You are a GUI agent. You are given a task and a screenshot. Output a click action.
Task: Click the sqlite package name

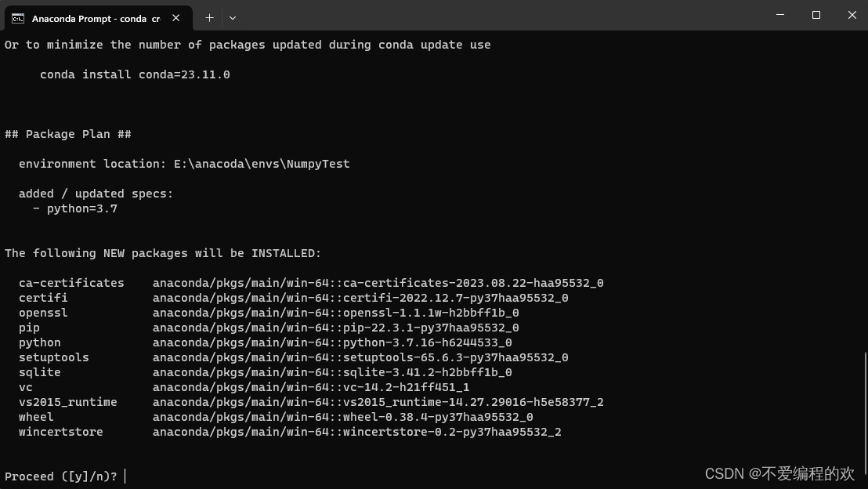[x=40, y=373]
